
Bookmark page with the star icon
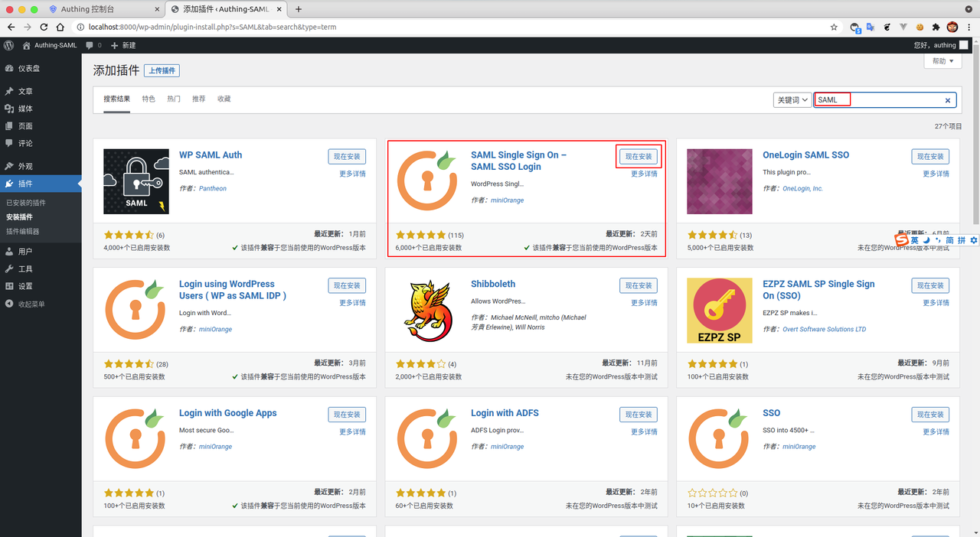coord(834,27)
